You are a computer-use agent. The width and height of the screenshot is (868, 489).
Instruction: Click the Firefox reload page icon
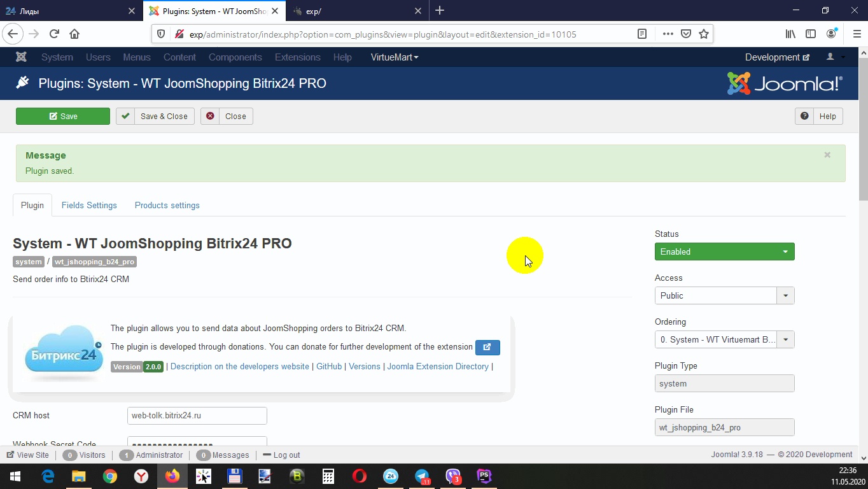[54, 34]
